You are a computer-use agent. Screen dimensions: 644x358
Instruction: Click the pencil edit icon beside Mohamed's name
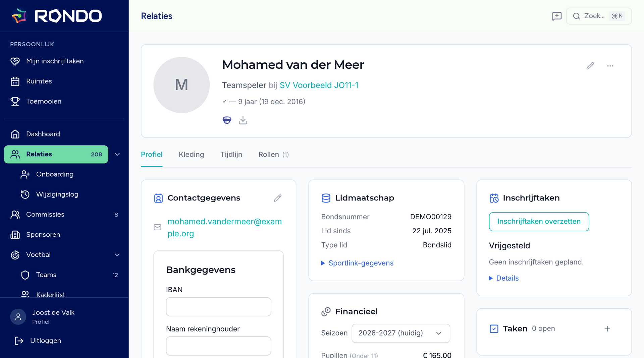click(x=590, y=66)
